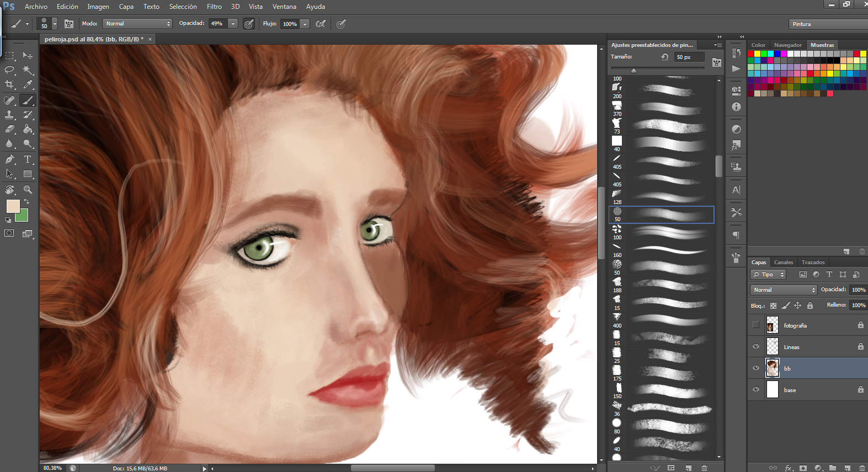
Task: Toggle pressure for size in options bar
Action: point(341,24)
